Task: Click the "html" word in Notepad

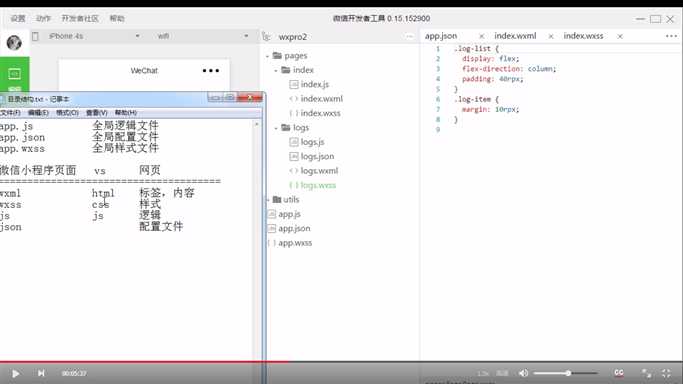Action: click(103, 193)
